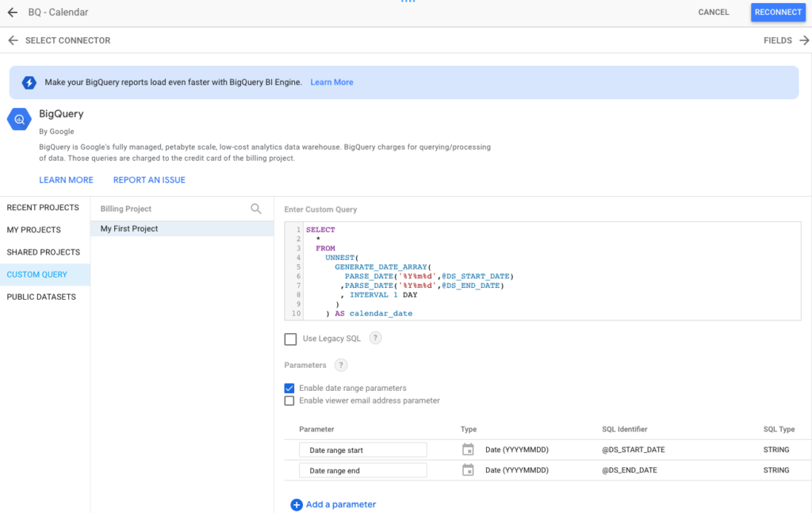This screenshot has height=513, width=812.
Task: Open the LEARN MORE link under BigQuery
Action: coord(67,180)
